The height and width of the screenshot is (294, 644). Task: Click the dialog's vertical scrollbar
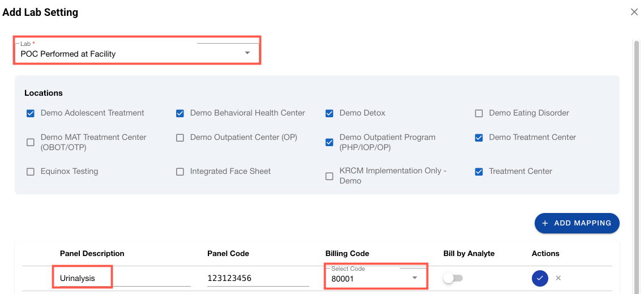tap(637, 167)
